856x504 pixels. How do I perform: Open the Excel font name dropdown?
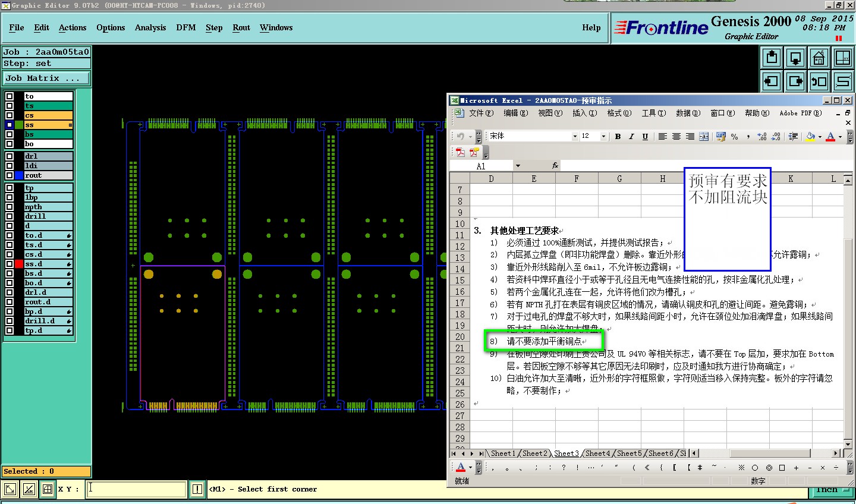pyautogui.click(x=575, y=136)
